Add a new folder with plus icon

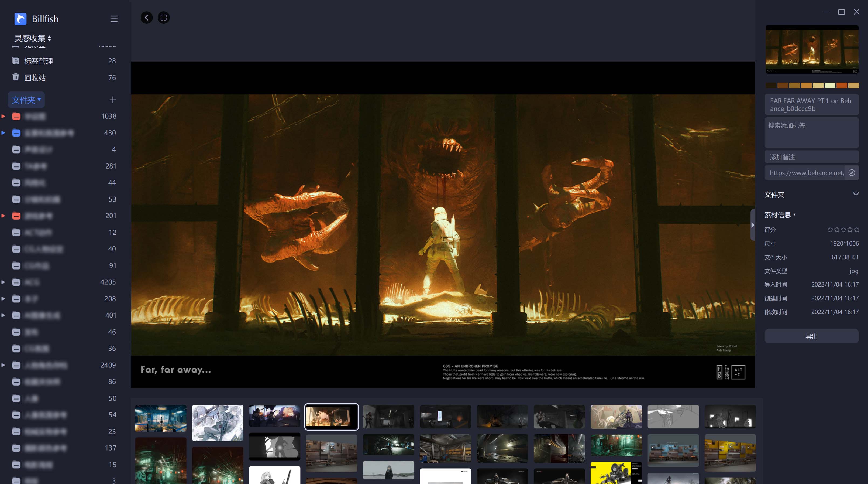tap(113, 100)
